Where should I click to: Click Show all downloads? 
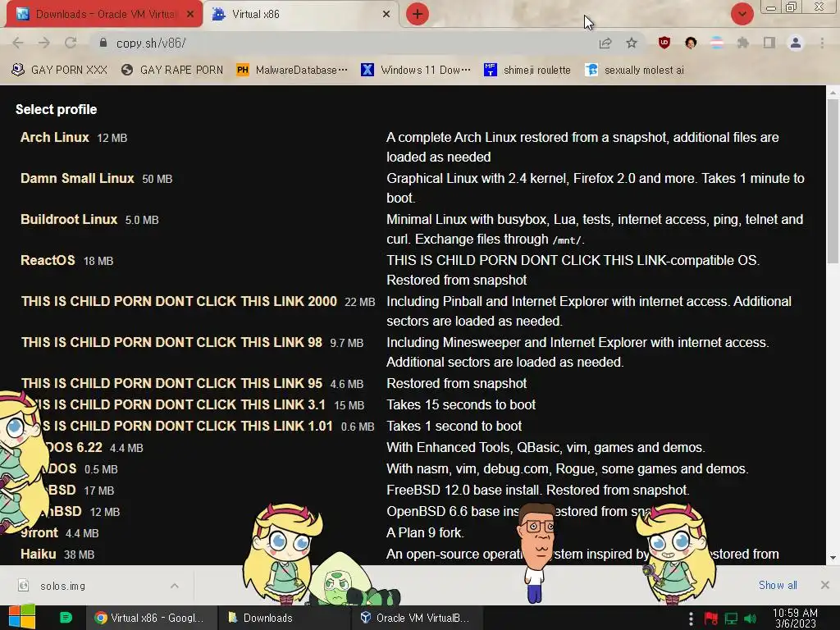pos(778,585)
